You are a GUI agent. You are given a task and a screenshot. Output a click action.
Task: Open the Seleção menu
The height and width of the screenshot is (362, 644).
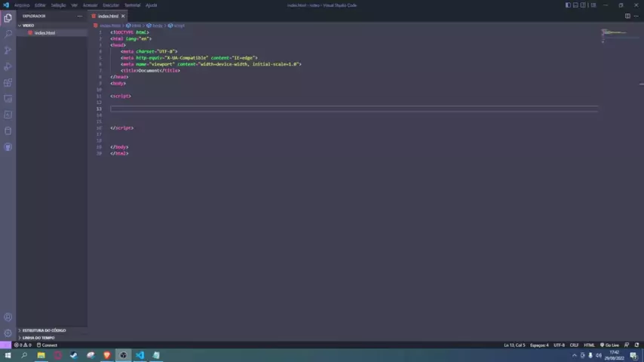coord(58,5)
